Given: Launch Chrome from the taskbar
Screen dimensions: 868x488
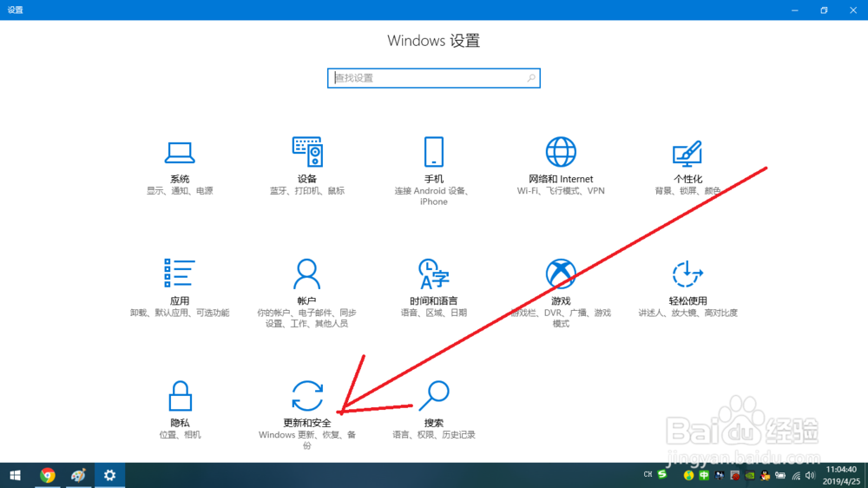Looking at the screenshot, I should coord(48,475).
